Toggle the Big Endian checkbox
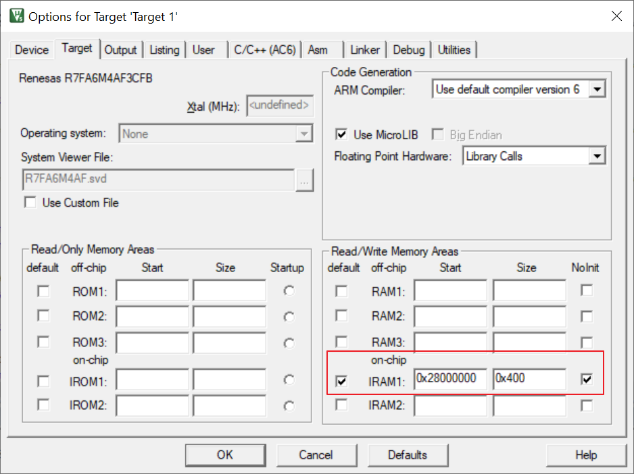634x475 pixels. coord(437,134)
